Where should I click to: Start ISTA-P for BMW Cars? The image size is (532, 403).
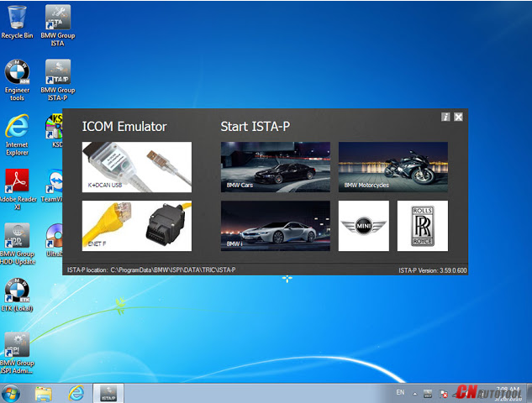(x=276, y=167)
